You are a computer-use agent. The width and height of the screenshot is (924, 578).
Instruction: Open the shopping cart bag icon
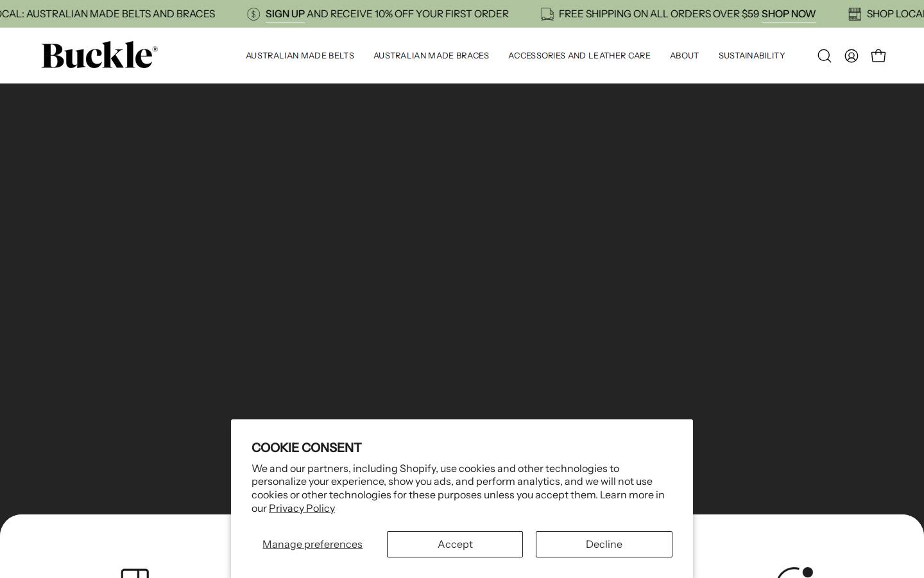point(878,56)
